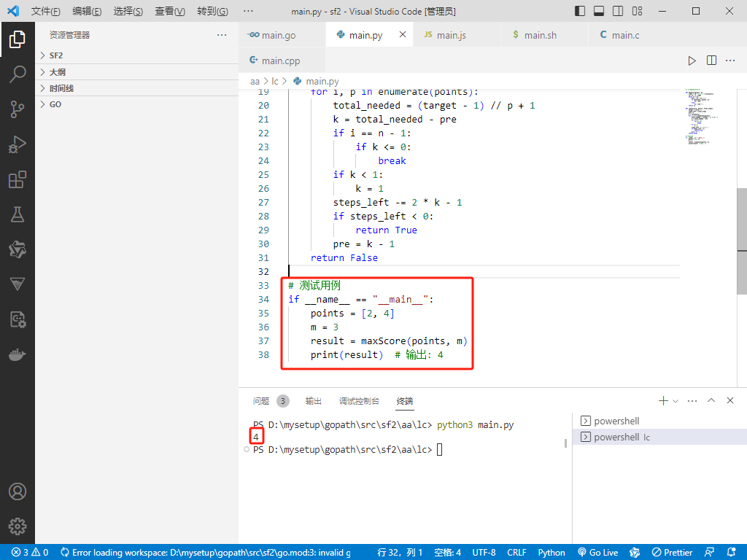This screenshot has width=747, height=560.
Task: Select the 终端 terminal panel tab
Action: pos(405,401)
